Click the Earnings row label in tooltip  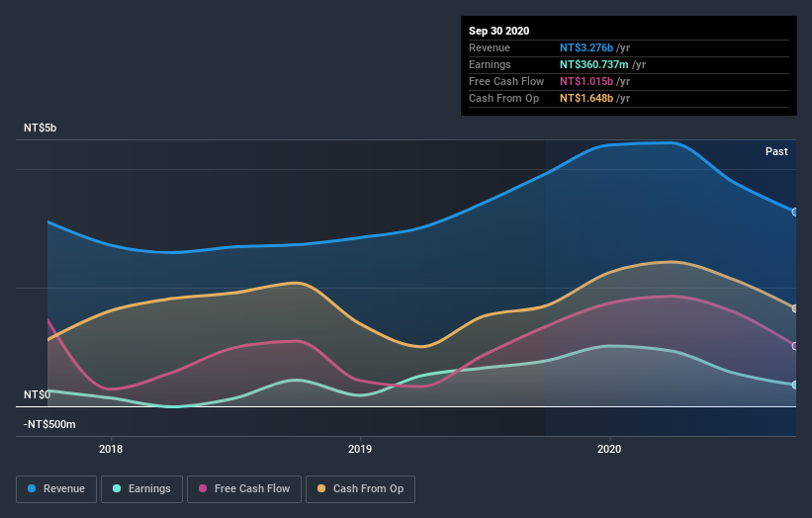[x=490, y=64]
